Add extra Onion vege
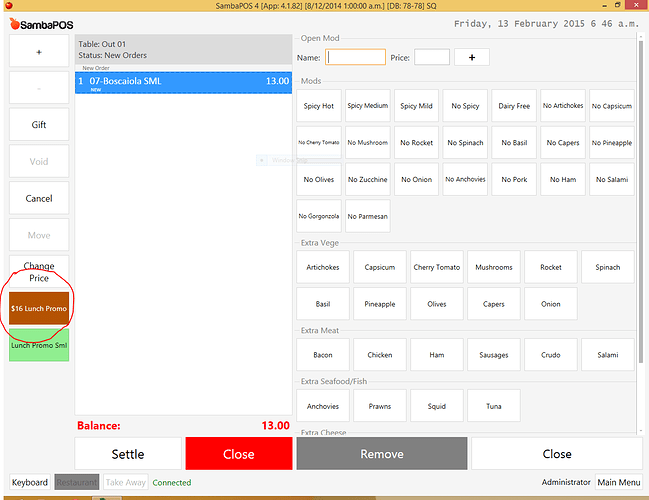649x500 pixels. tap(550, 304)
